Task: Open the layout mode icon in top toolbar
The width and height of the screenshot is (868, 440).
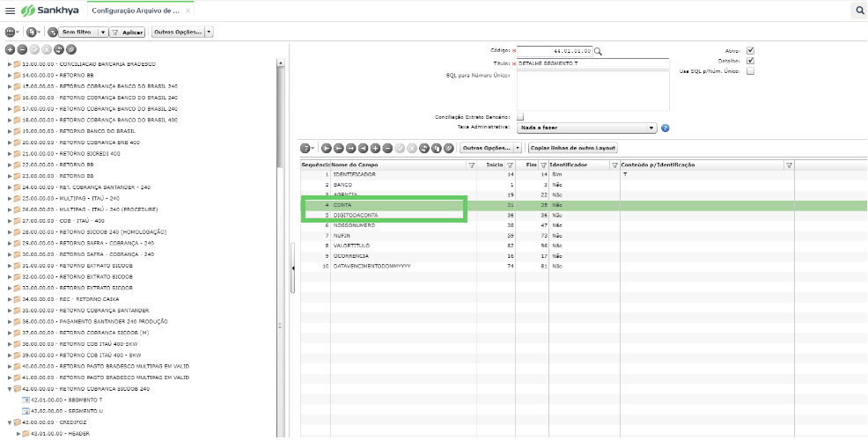Action: (12, 32)
